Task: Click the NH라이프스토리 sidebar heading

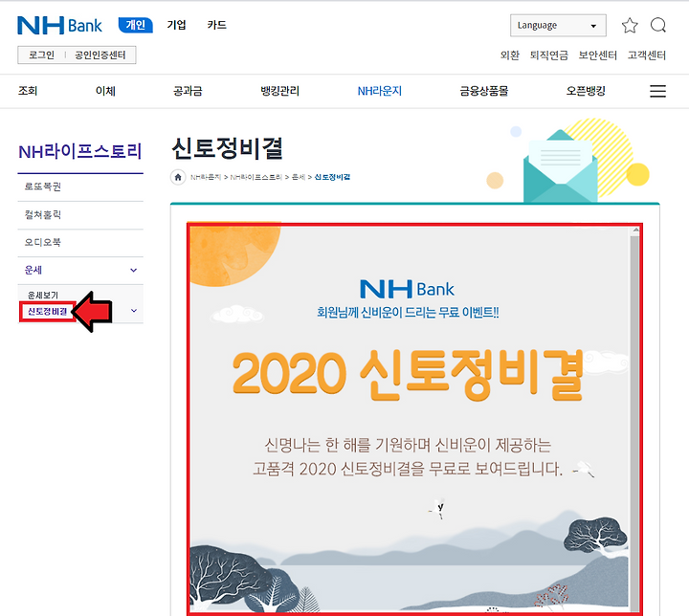Action: pyautogui.click(x=80, y=151)
